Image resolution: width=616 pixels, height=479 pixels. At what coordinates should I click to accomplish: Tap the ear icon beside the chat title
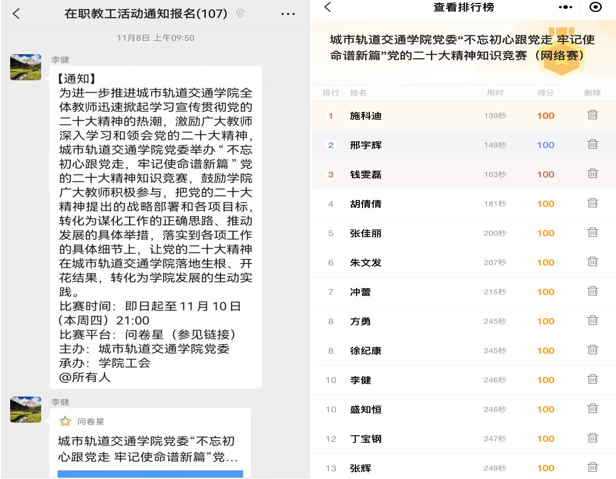(240, 14)
